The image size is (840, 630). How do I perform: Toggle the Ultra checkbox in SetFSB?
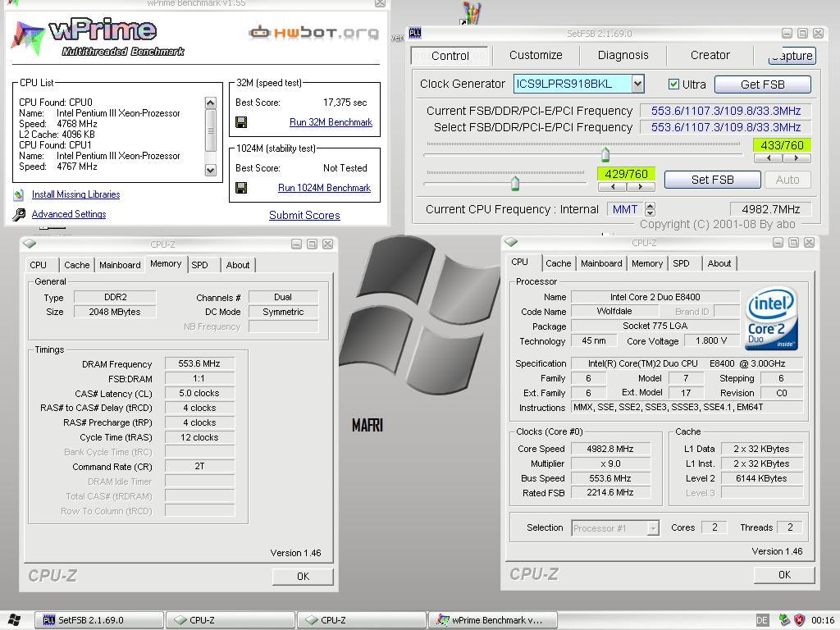tap(673, 84)
